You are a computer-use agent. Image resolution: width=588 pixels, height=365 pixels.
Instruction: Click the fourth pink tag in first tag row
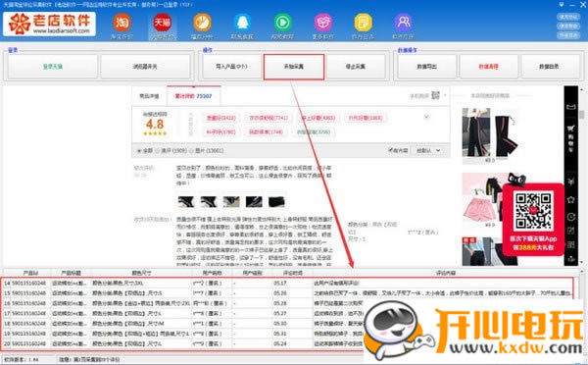(x=366, y=118)
